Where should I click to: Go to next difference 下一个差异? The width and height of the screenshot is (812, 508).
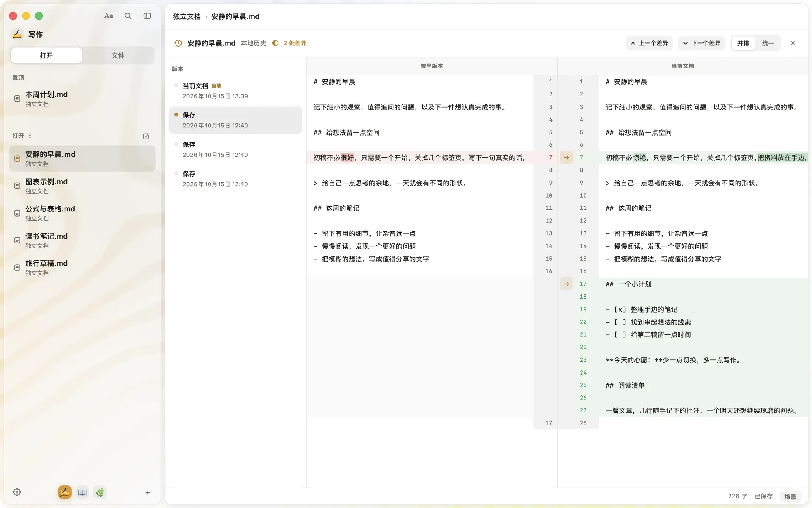[x=702, y=43]
